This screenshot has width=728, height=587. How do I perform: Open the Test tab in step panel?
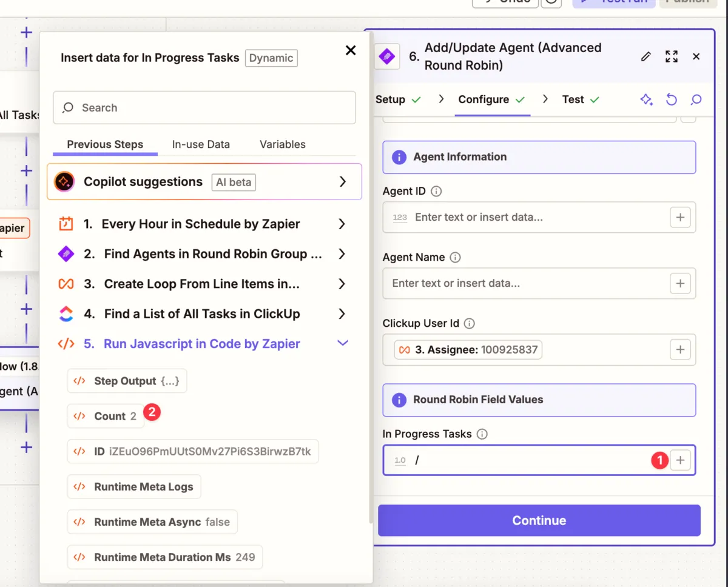(573, 99)
